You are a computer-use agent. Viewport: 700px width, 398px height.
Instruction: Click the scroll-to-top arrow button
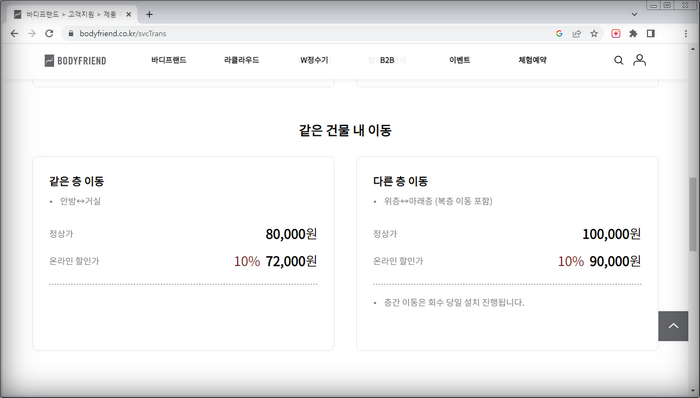tap(673, 326)
